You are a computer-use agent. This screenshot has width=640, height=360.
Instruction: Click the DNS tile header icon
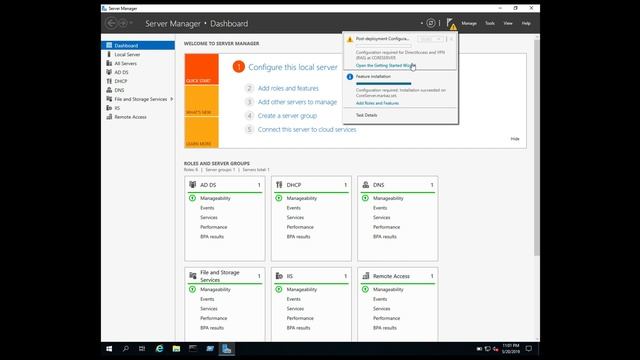pos(366,185)
